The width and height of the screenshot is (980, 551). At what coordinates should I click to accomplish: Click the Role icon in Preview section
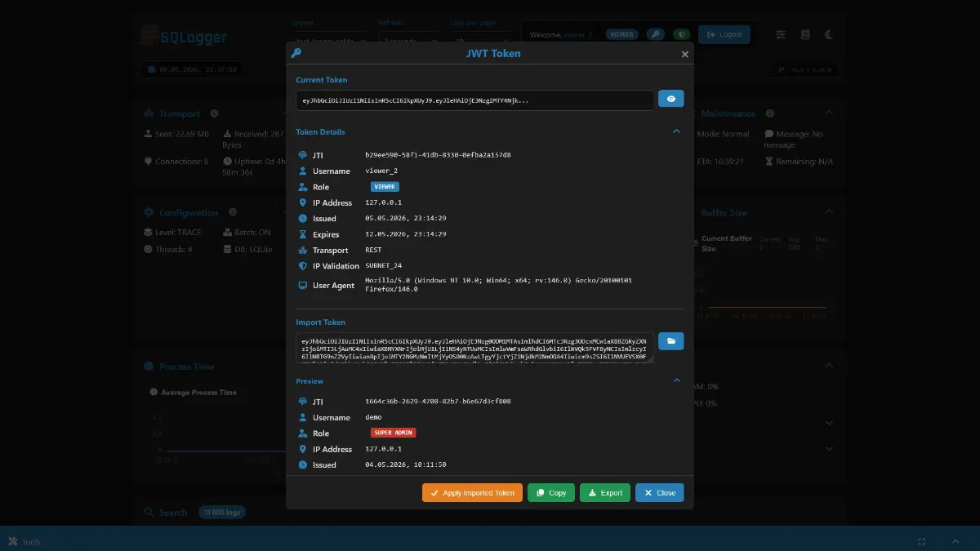pos(303,433)
